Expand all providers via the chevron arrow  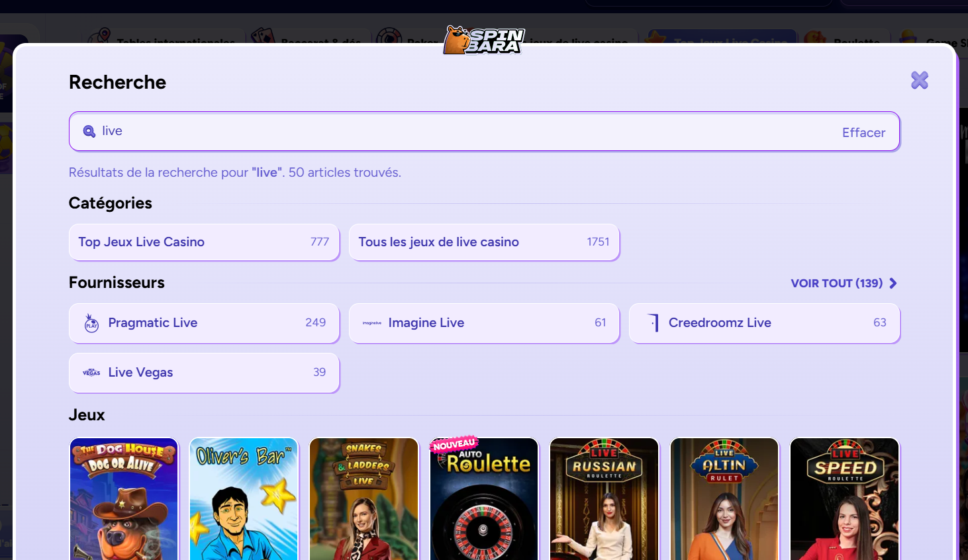click(x=893, y=283)
